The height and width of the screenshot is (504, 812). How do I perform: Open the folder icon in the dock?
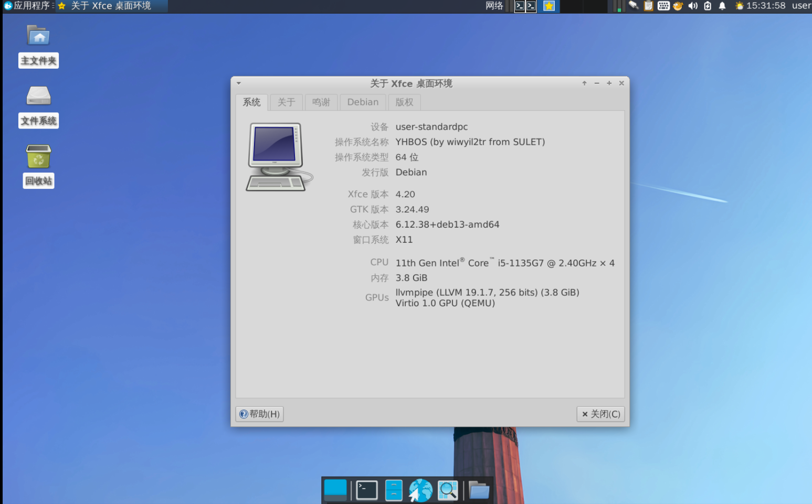click(479, 490)
